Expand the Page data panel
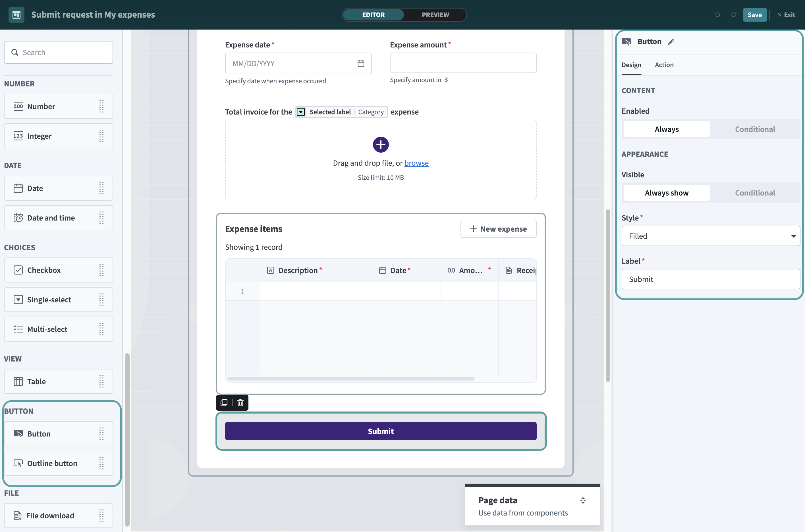Image resolution: width=805 pixels, height=532 pixels. click(583, 500)
